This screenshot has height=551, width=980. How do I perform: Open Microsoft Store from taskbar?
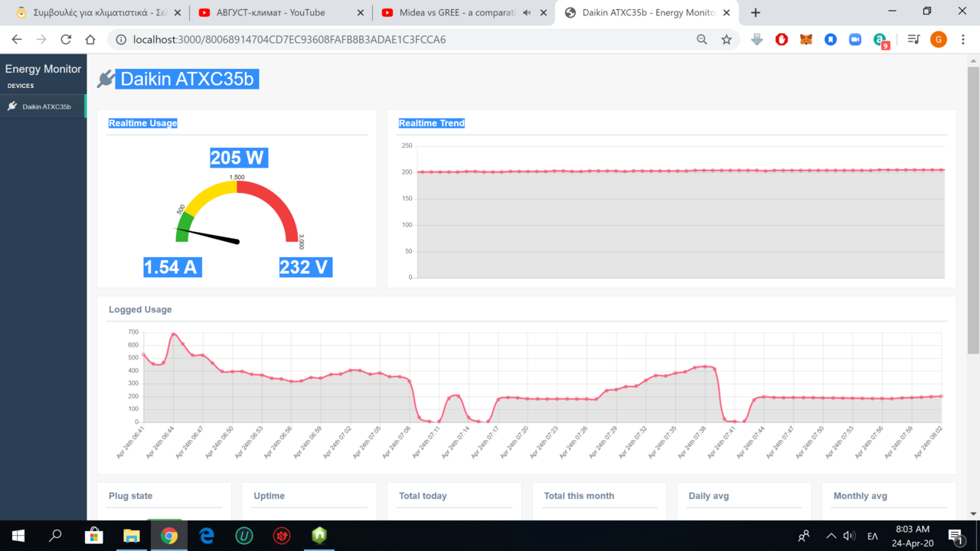coord(93,536)
